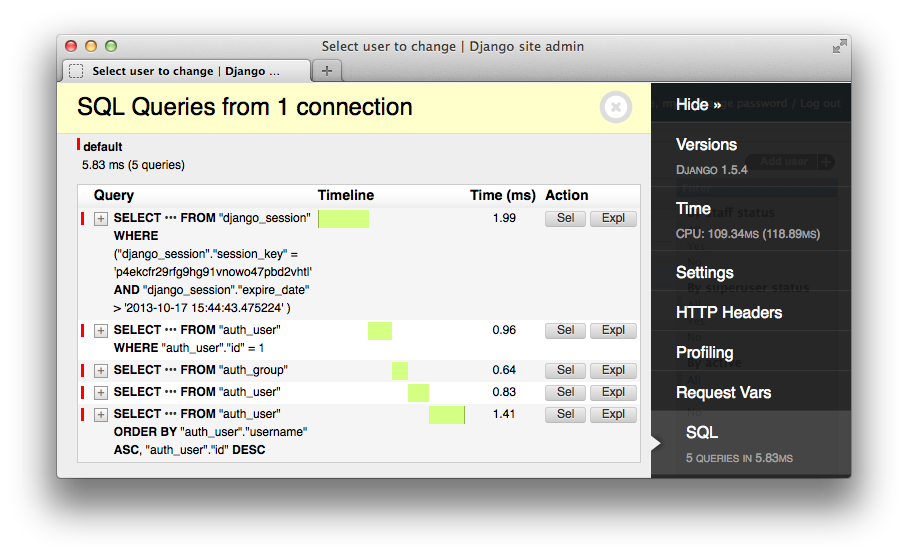Show the Settings panel

pyautogui.click(x=704, y=273)
